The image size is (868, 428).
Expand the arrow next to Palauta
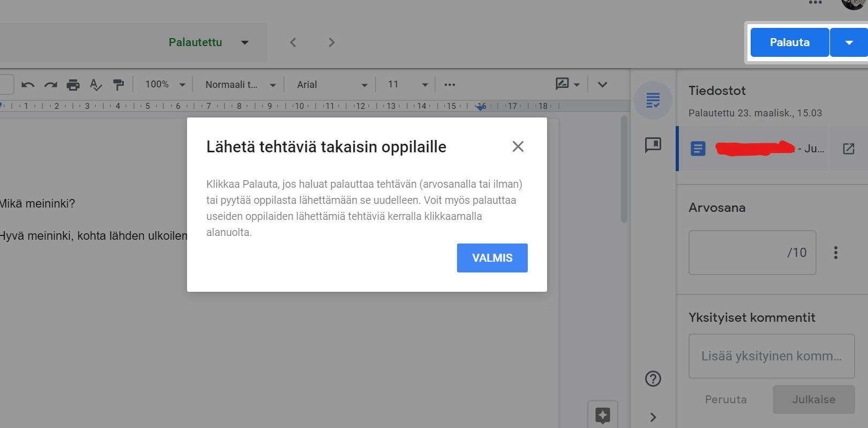849,42
